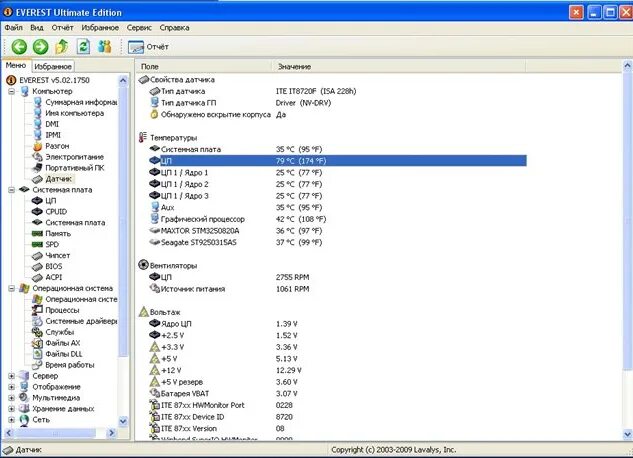633x458 pixels.
Task: Click the Службы gears icon
Action: click(38, 332)
